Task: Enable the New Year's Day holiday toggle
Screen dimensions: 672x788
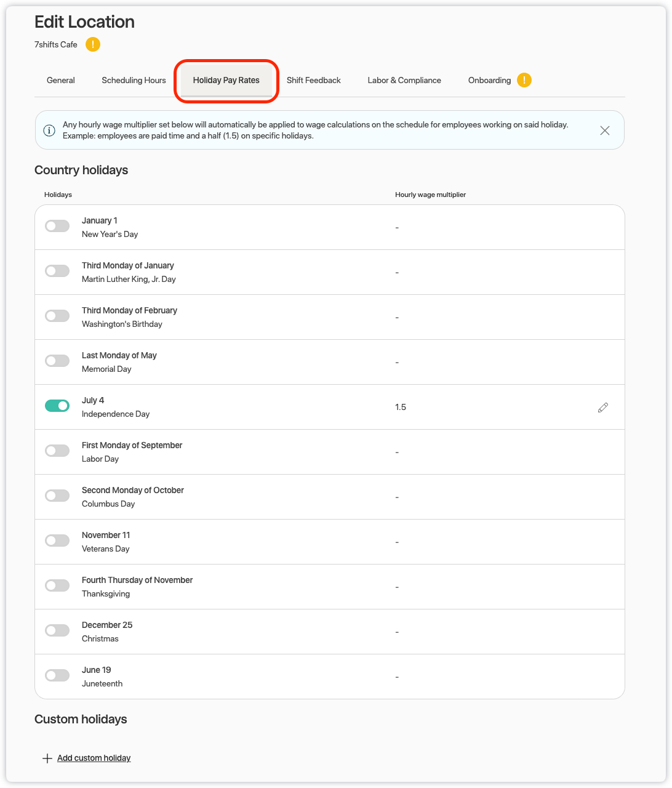Action: (x=57, y=226)
